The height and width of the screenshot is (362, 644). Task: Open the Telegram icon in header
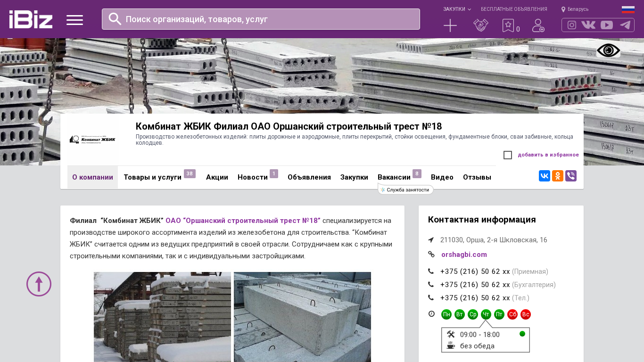click(x=625, y=25)
